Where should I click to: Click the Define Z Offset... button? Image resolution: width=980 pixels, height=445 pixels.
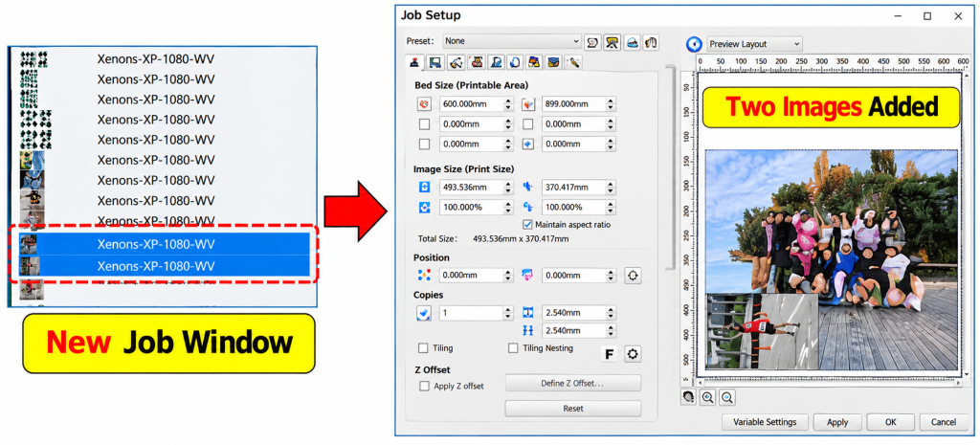click(572, 383)
